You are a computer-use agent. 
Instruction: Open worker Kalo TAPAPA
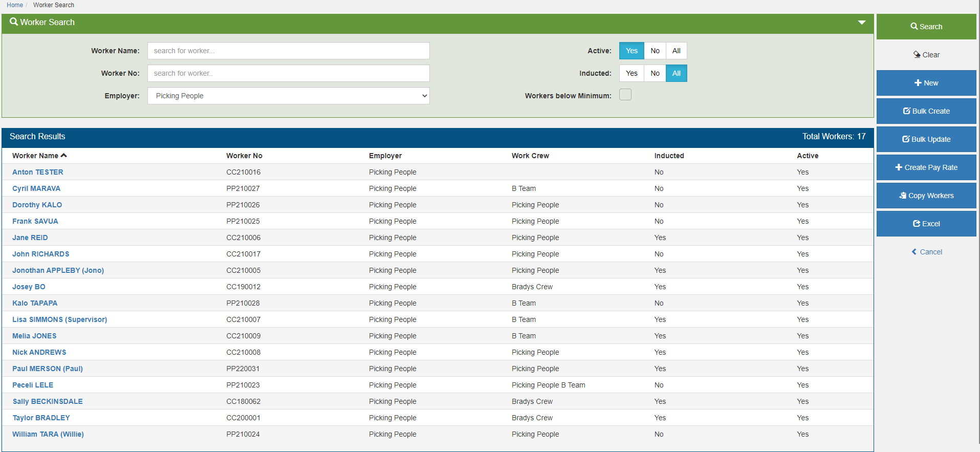(x=35, y=303)
